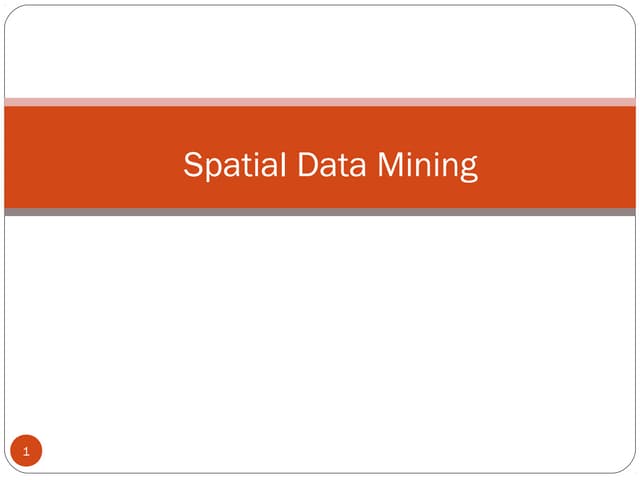The height and width of the screenshot is (480, 640).
Task: Click the orange banner left of the title
Action: click(x=90, y=158)
